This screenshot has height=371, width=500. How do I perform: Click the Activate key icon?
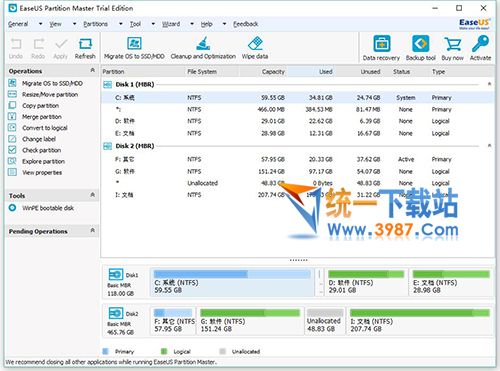tap(480, 44)
